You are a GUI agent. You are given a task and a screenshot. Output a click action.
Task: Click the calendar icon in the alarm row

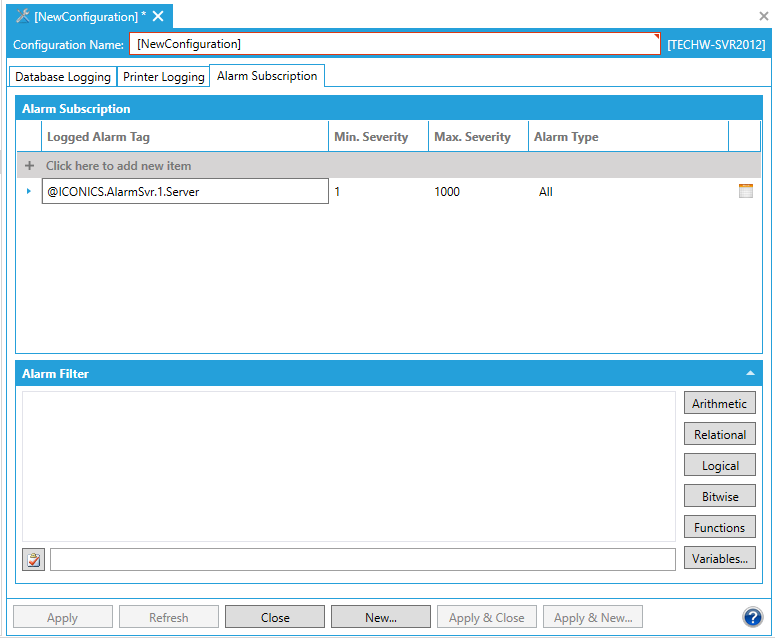745,192
